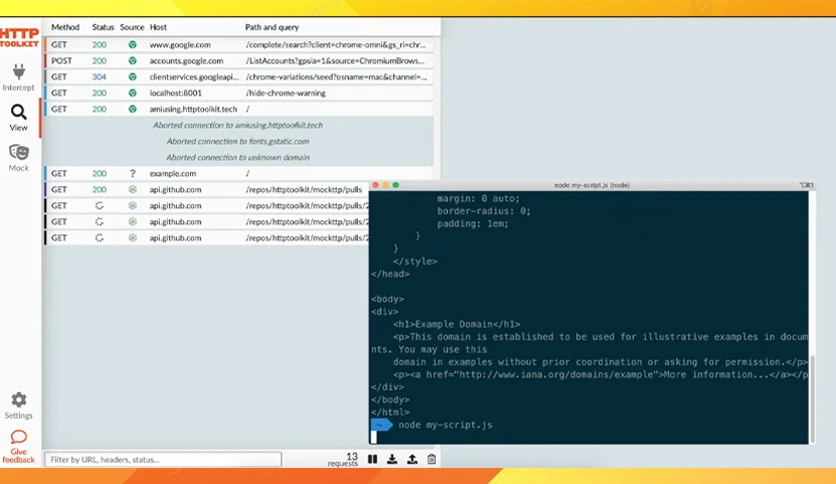
Task: Click the Status column header
Action: click(x=103, y=27)
